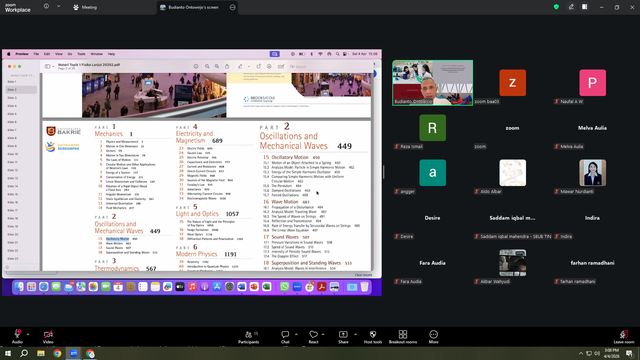Click divider handle between share and gallery
The height and width of the screenshot is (360, 640).
click(384, 172)
